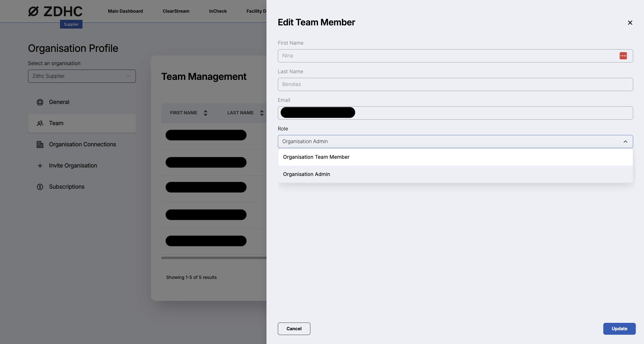Click the Showing 1-5 of 5 results text
Image resolution: width=644 pixels, height=344 pixels.
point(191,277)
